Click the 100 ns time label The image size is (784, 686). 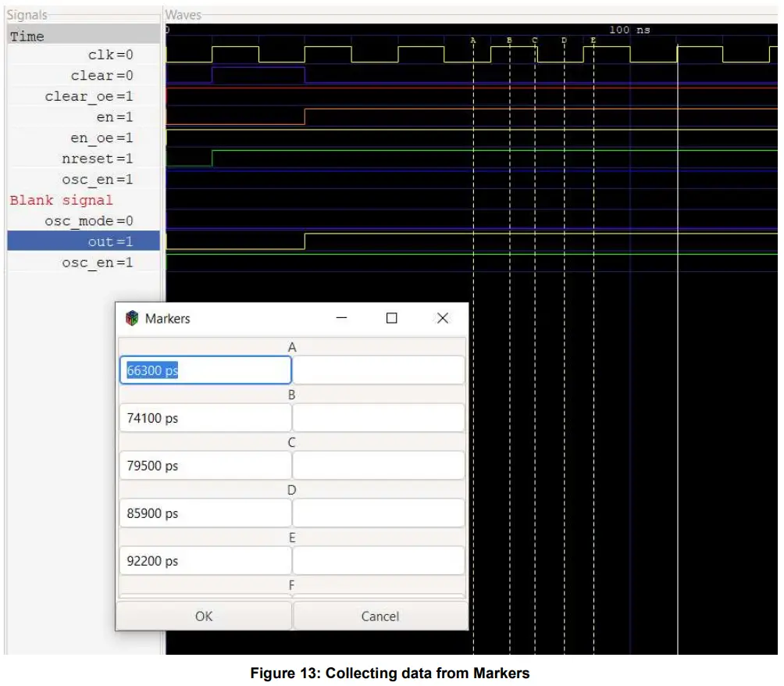click(x=629, y=30)
